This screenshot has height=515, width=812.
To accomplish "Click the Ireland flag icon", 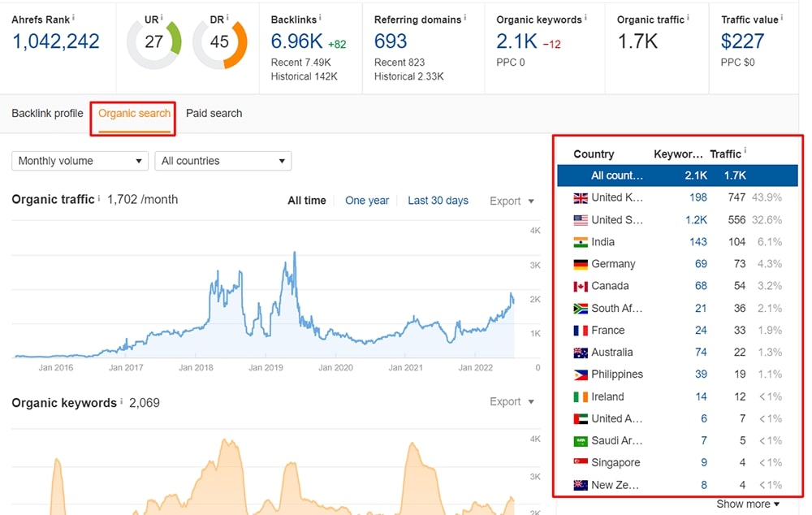I will pyautogui.click(x=581, y=397).
